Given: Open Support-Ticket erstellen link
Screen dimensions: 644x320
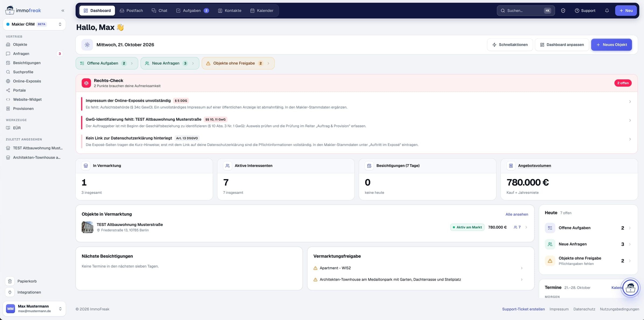Looking at the screenshot, I should point(523,309).
